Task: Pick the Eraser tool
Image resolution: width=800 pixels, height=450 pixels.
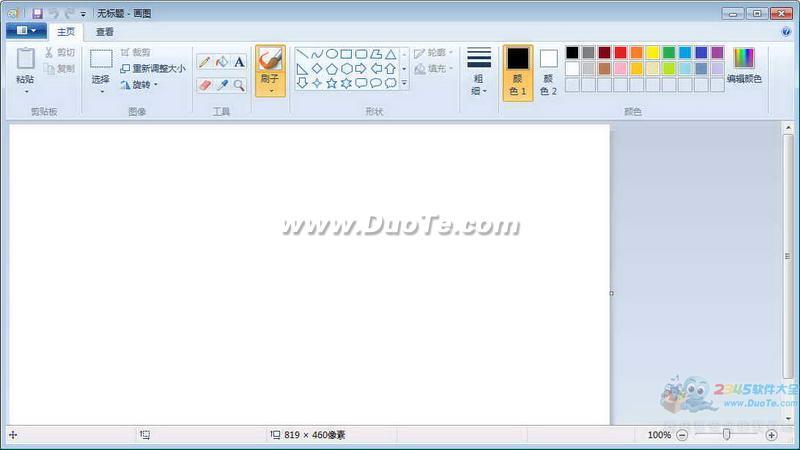Action: (204, 86)
